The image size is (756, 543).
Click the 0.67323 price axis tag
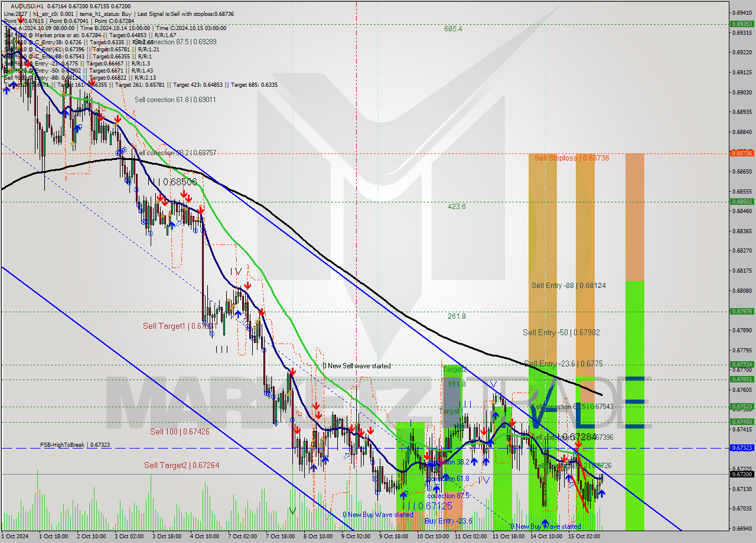(742, 448)
